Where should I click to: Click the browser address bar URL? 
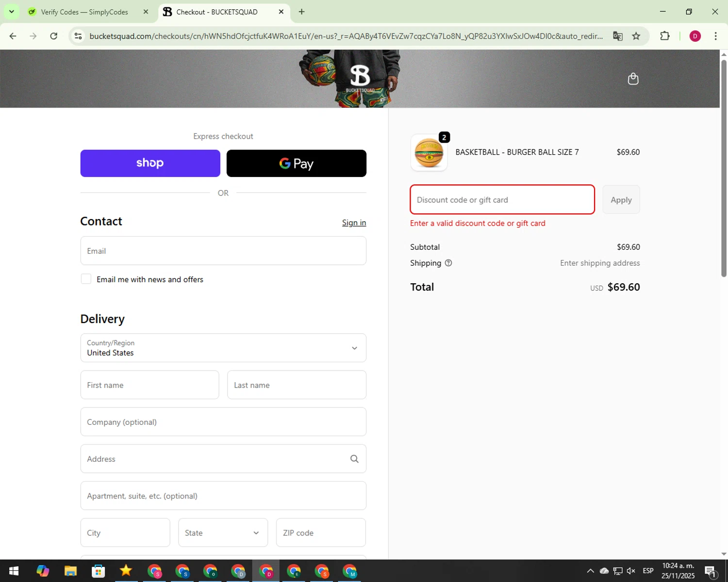346,36
